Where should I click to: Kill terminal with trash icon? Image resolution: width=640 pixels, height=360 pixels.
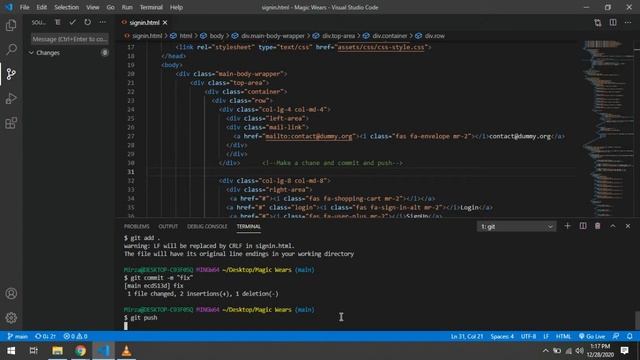click(x=598, y=226)
